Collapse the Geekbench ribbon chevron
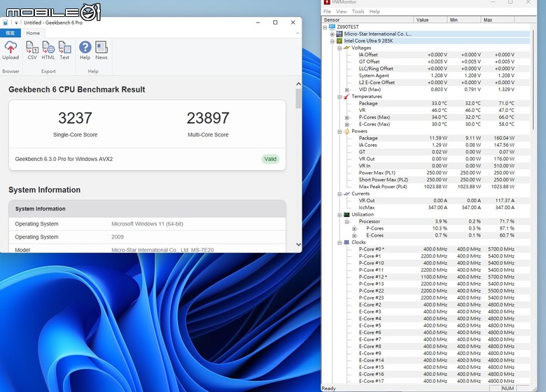 pos(297,33)
